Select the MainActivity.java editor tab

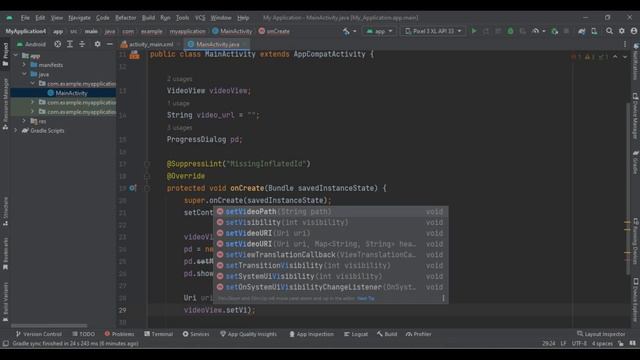[217, 44]
